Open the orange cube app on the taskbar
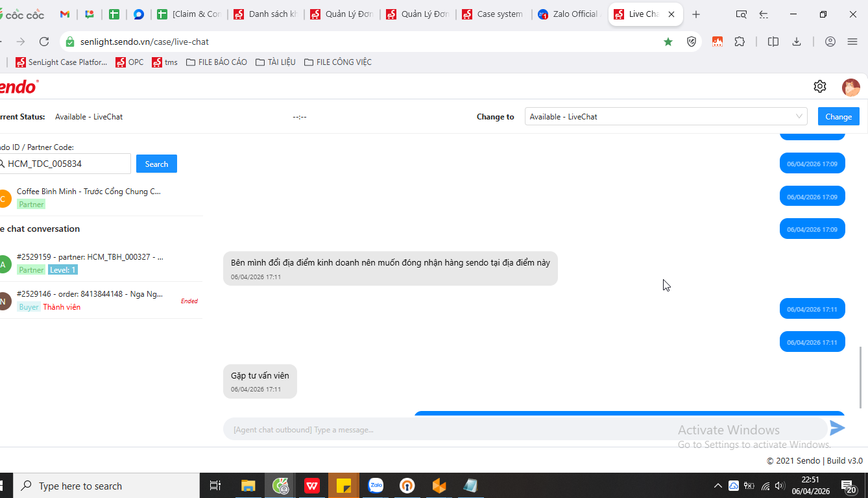Viewport: 868px width, 498px height. 439,486
